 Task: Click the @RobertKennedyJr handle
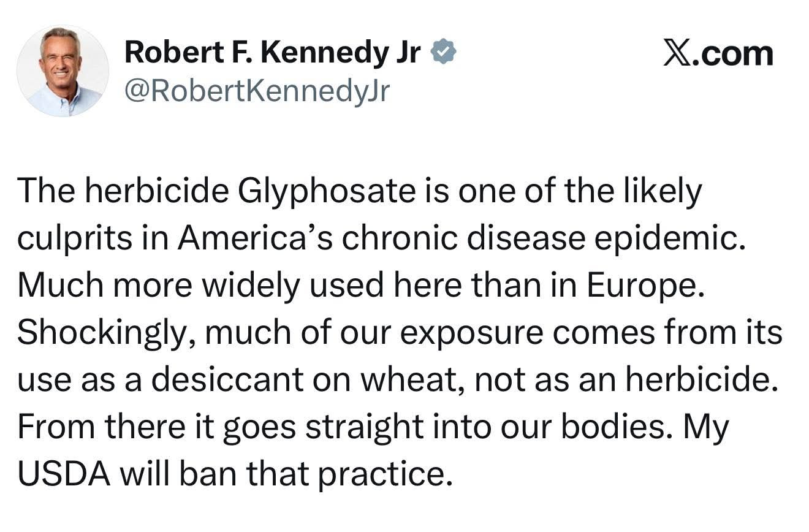[x=257, y=92]
